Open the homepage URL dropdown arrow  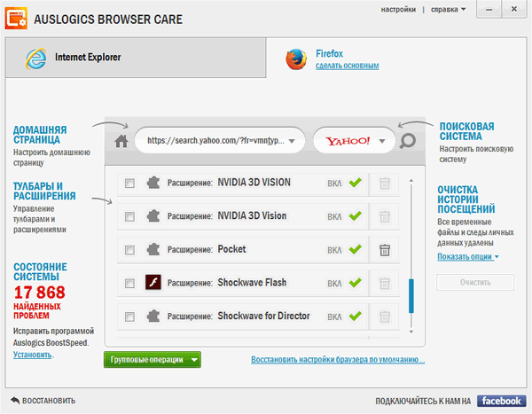point(292,141)
